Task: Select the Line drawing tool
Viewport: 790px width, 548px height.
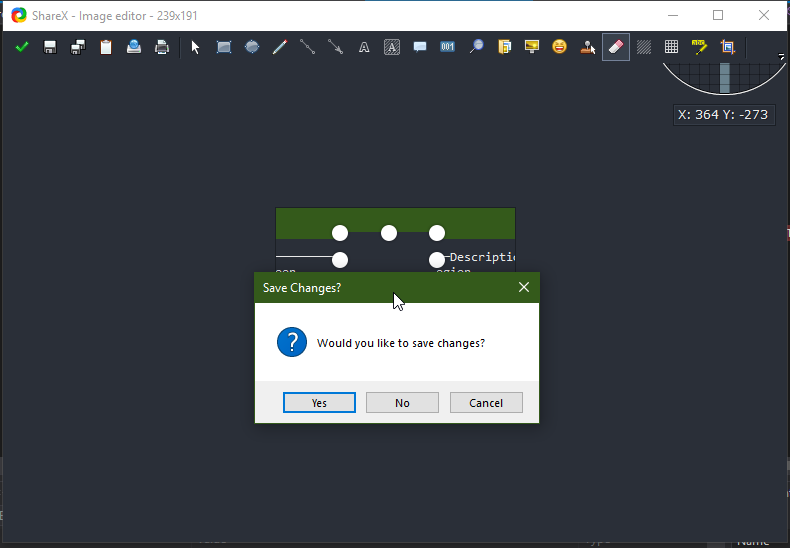Action: (307, 47)
